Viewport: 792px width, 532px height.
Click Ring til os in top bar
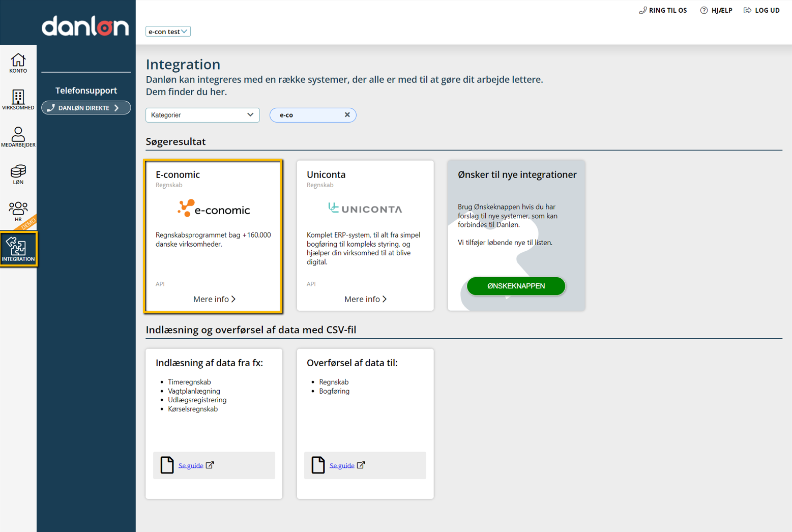coord(663,10)
